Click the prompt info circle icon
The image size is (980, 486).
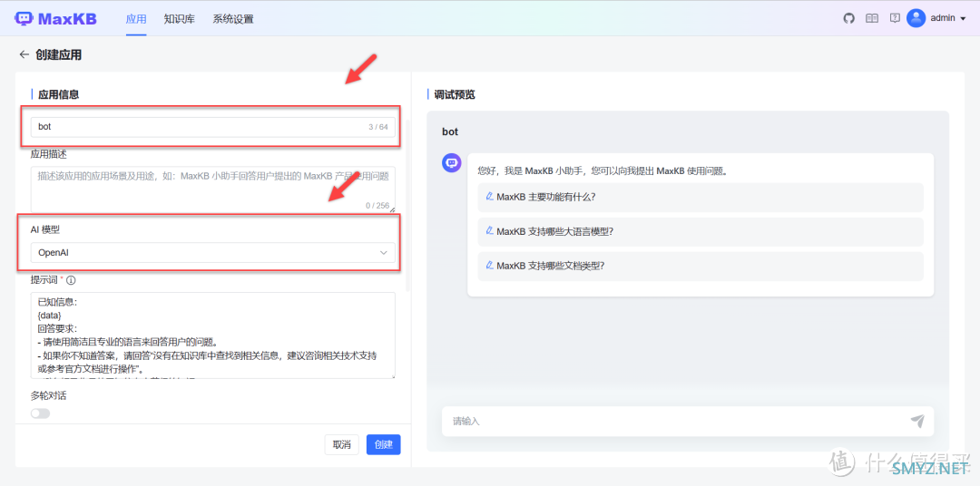(x=71, y=280)
